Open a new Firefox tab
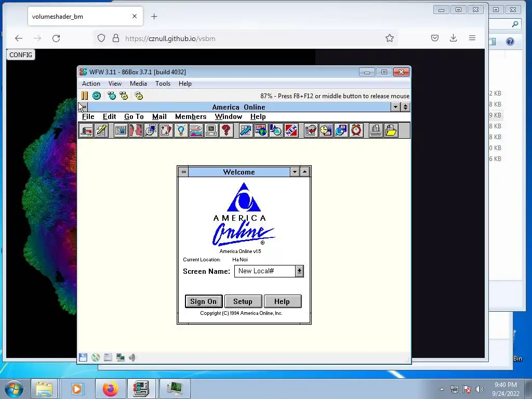 pos(154,16)
